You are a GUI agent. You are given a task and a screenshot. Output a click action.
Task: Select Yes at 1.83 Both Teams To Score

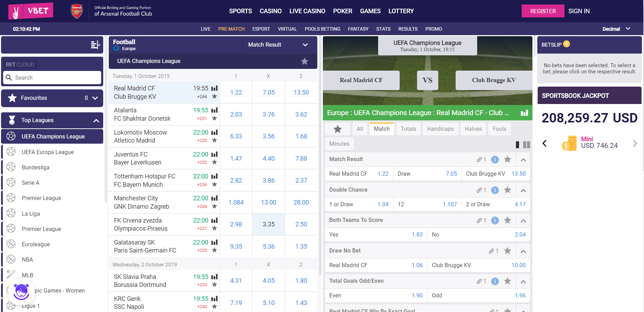(376, 235)
